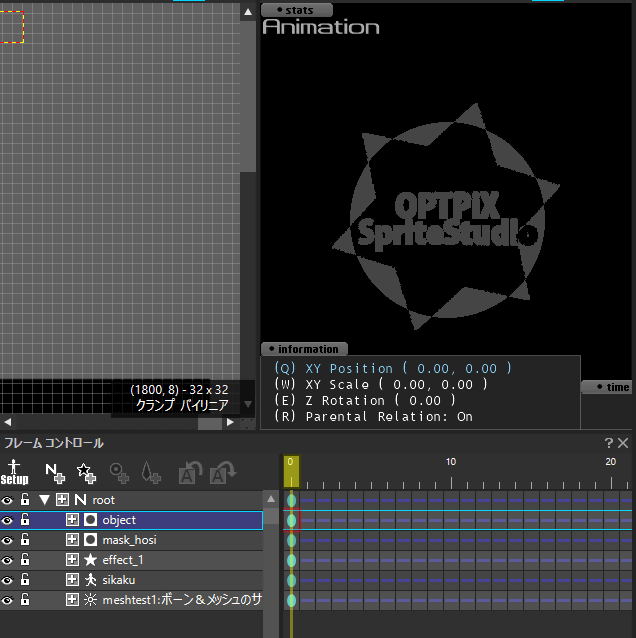The height and width of the screenshot is (638, 636).
Task: Click the mesh sun icon of meshtest1
Action: tap(90, 600)
